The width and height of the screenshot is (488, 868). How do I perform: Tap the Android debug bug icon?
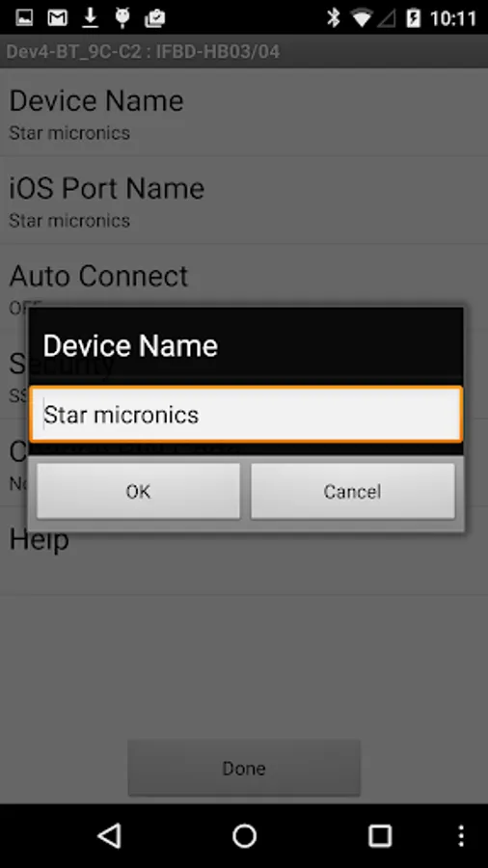[122, 18]
